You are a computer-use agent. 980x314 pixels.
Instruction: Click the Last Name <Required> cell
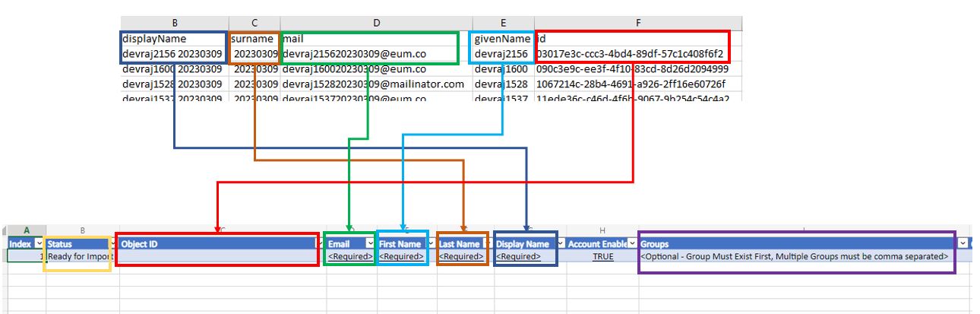(462, 257)
